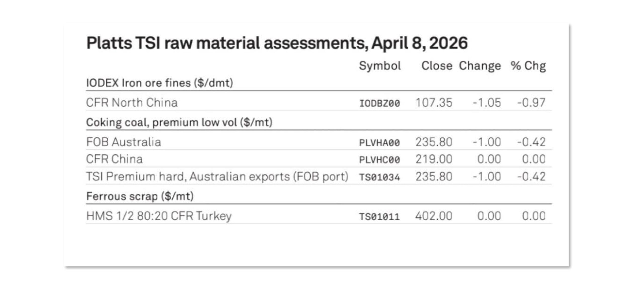Click the Close column header
The height and width of the screenshot is (305, 644).
[x=437, y=66]
